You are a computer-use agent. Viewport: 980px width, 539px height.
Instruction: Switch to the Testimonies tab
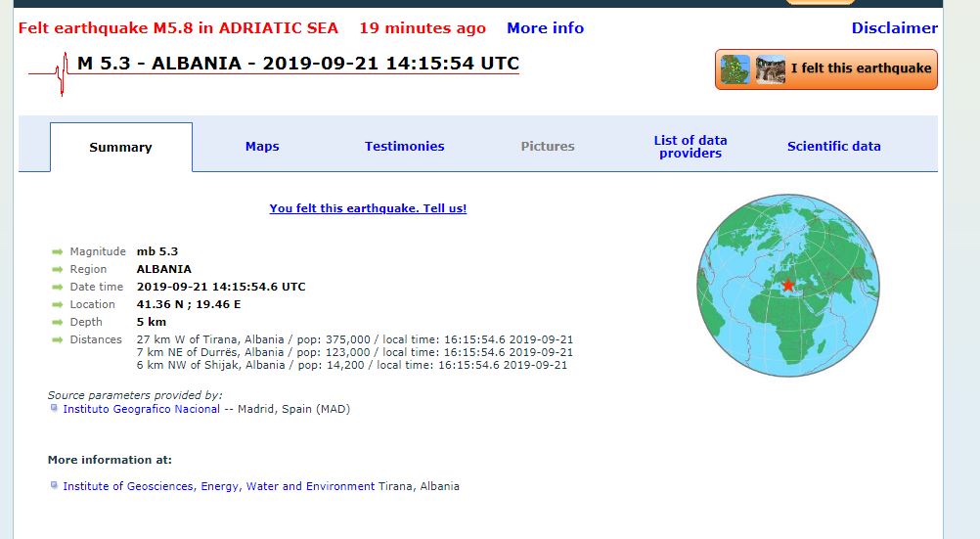coord(404,147)
